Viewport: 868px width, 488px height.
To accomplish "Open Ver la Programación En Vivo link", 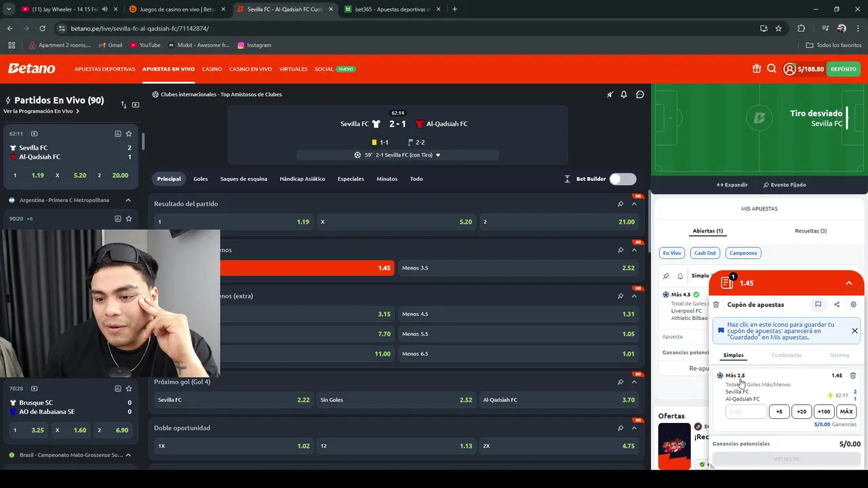I will point(41,111).
